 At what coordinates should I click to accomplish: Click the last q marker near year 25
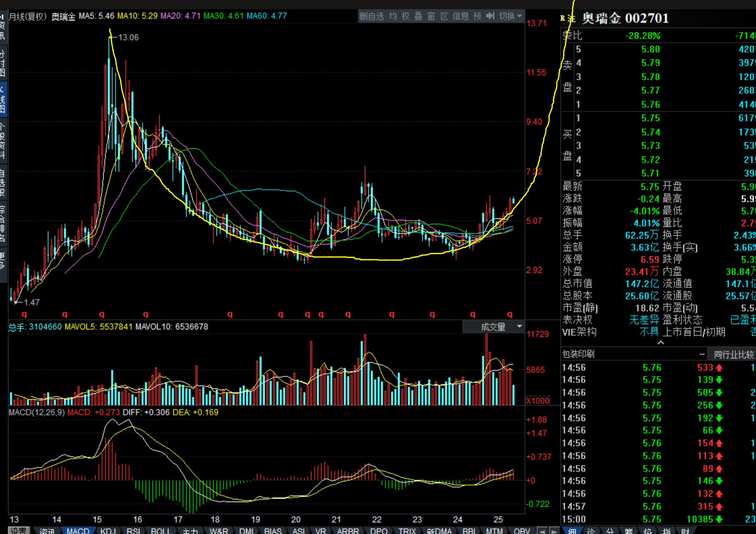point(510,314)
